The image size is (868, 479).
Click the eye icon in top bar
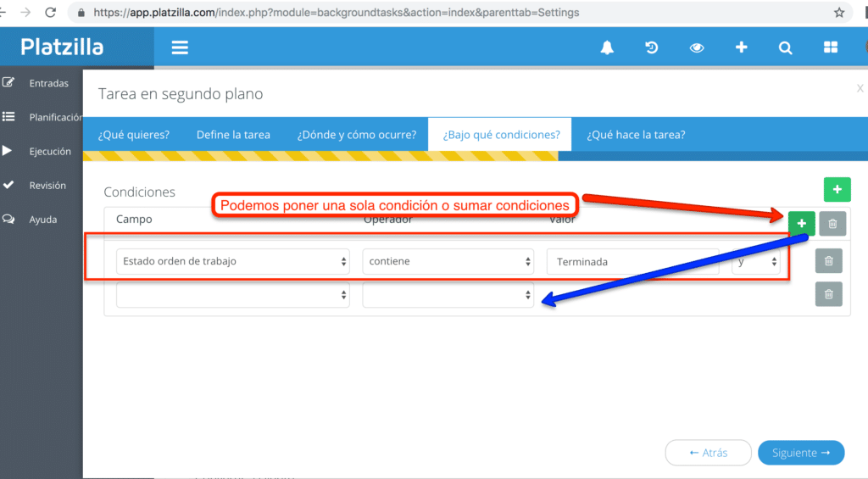tap(697, 47)
